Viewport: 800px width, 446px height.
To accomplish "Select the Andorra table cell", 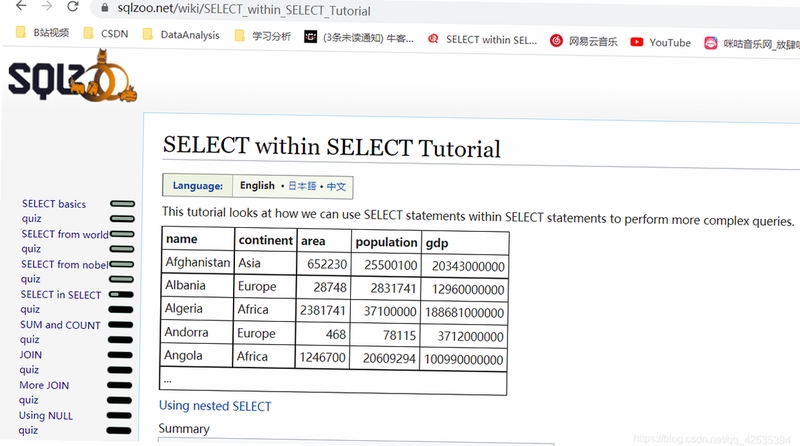I will [197, 332].
